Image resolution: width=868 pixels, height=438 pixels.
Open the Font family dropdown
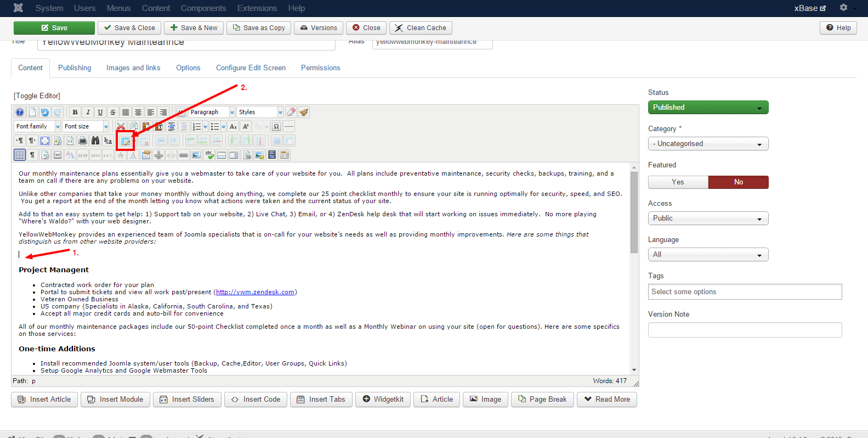point(37,126)
